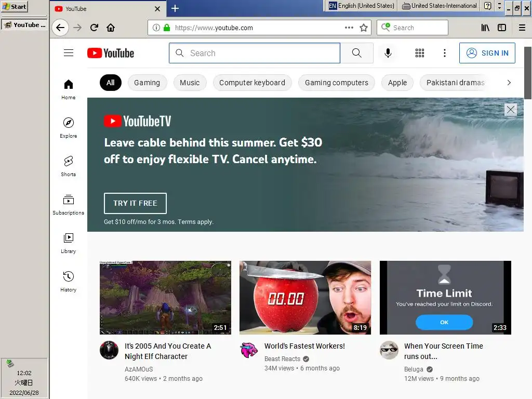Open Beluga channel link
532x399 pixels.
pos(414,369)
